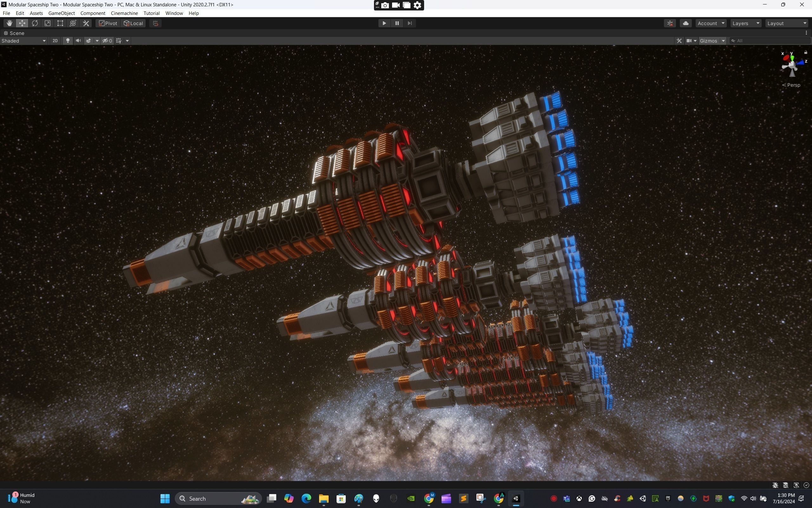Open the GameObject menu
Image resolution: width=812 pixels, height=508 pixels.
[62, 13]
